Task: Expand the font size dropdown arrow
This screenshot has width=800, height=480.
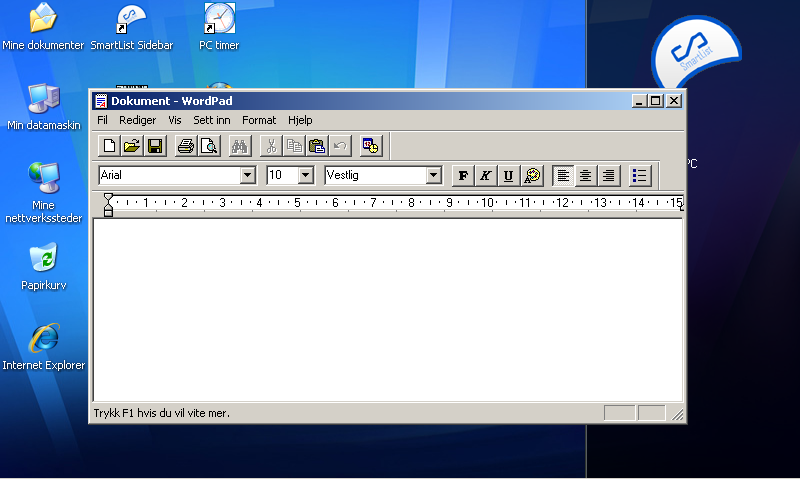Action: tap(305, 175)
